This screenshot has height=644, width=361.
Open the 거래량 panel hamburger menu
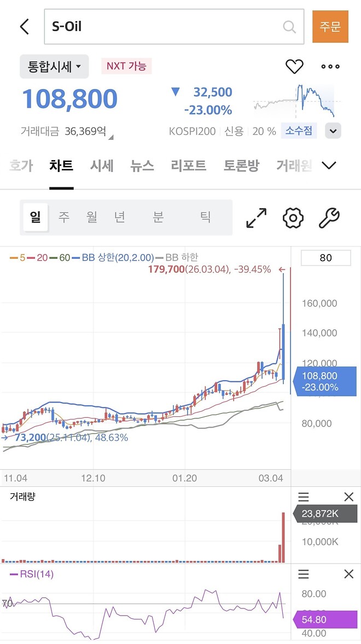pos(304,497)
